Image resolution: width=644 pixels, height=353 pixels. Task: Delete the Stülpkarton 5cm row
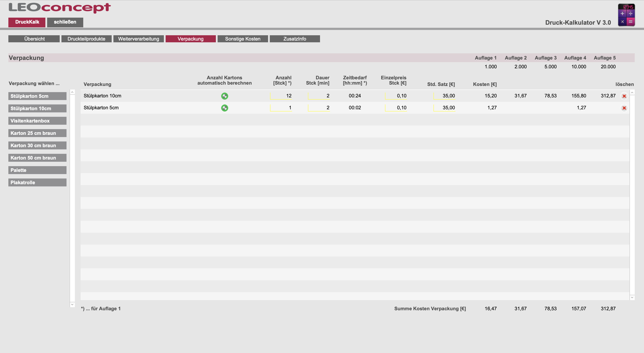tap(624, 108)
